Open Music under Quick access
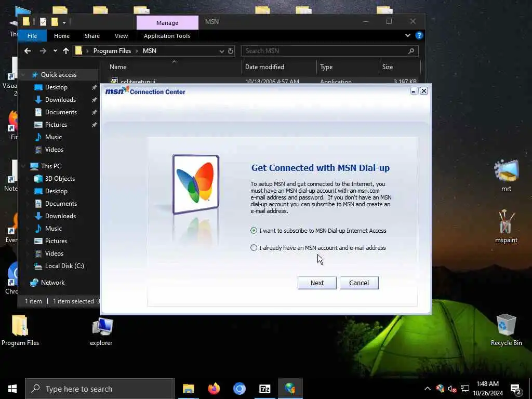The image size is (532, 399). (x=54, y=137)
